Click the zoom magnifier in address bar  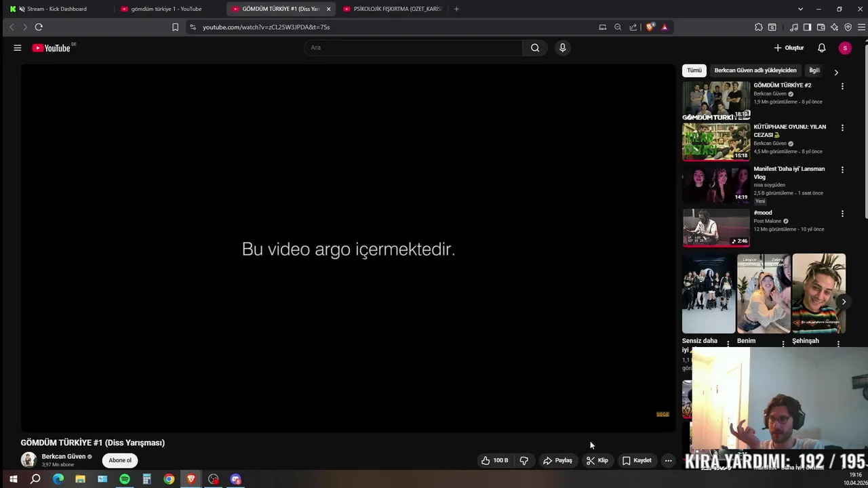pos(618,27)
